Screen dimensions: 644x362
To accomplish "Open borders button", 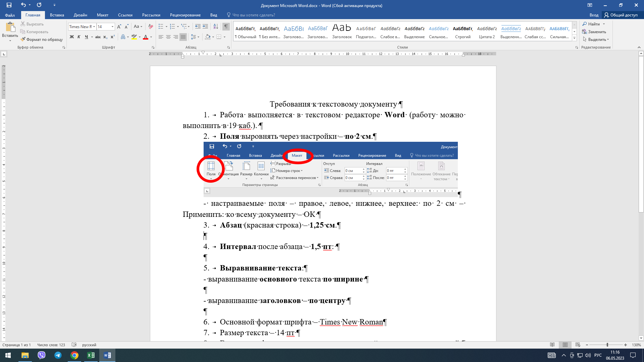I will [219, 37].
